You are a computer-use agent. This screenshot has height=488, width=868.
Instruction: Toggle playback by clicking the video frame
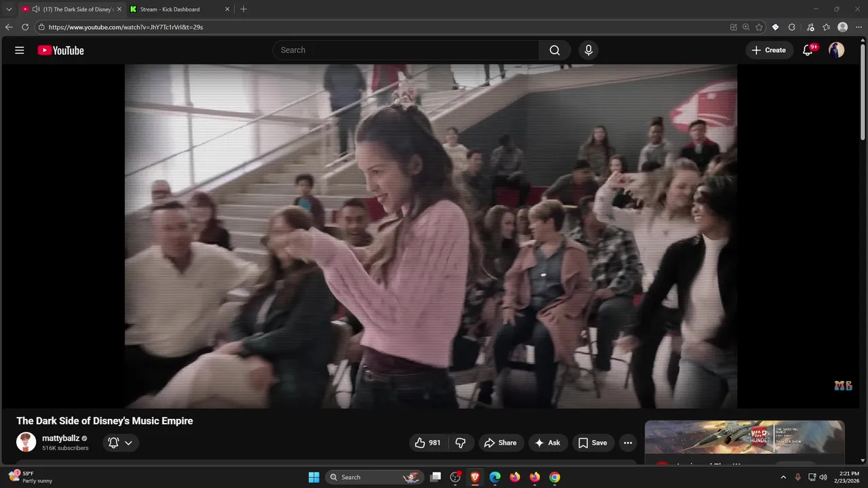[431, 236]
